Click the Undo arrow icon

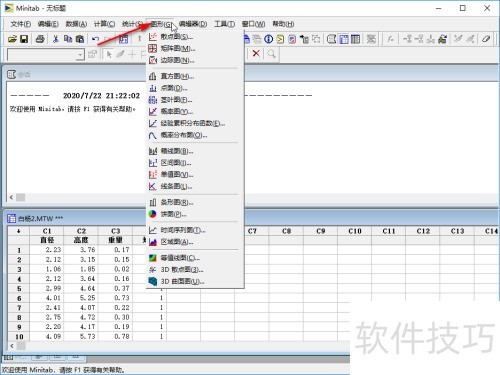(95, 39)
